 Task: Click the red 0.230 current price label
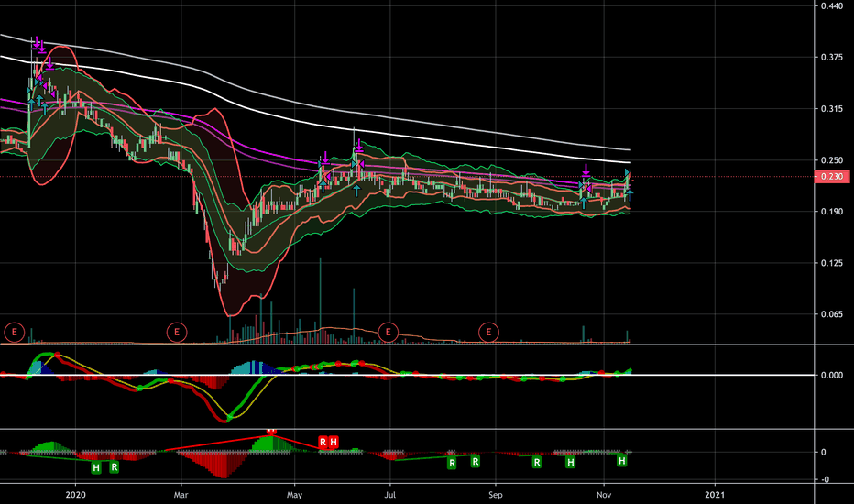832,177
